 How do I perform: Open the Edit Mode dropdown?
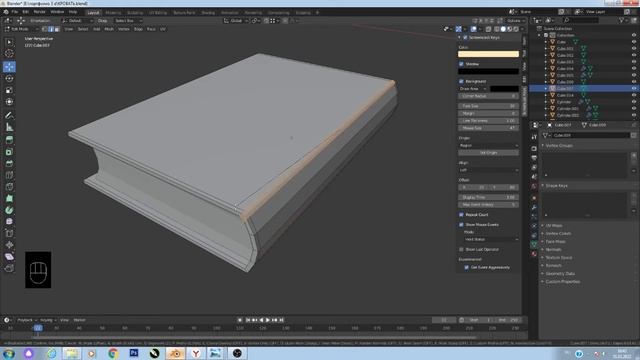(21, 29)
